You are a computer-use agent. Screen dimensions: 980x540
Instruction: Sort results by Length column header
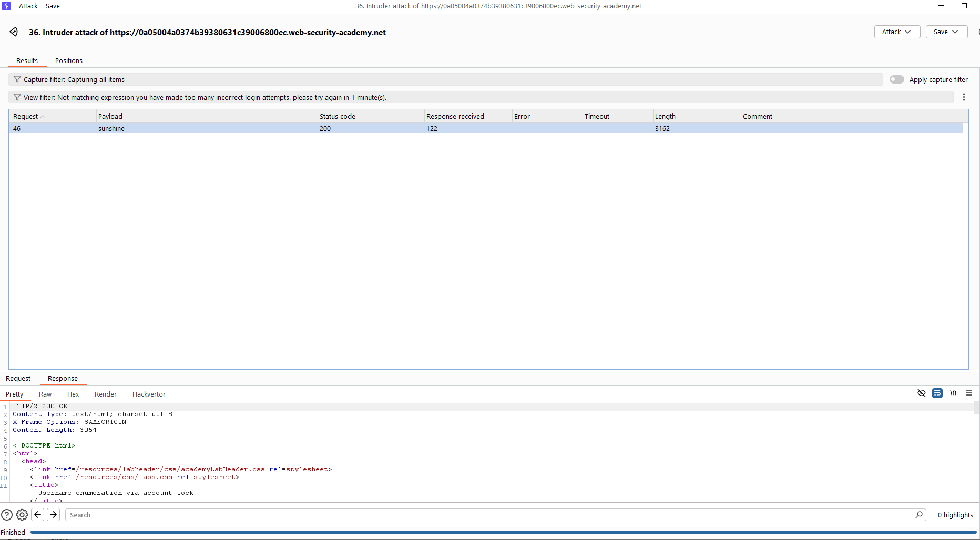pos(697,116)
